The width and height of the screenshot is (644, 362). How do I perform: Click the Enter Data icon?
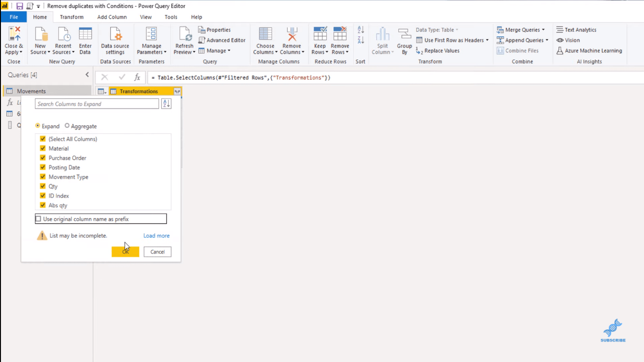85,34
